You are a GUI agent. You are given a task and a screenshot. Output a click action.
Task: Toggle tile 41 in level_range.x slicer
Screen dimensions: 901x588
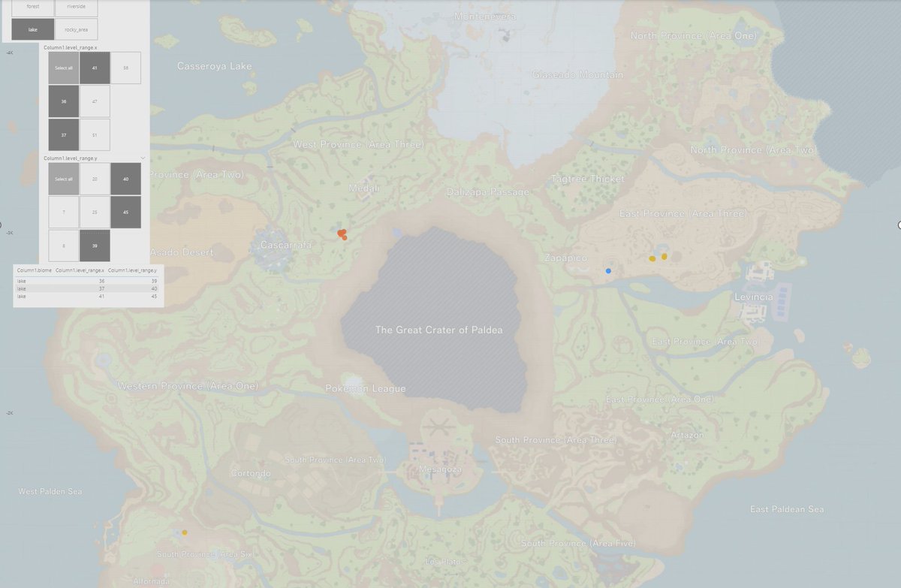coord(95,68)
